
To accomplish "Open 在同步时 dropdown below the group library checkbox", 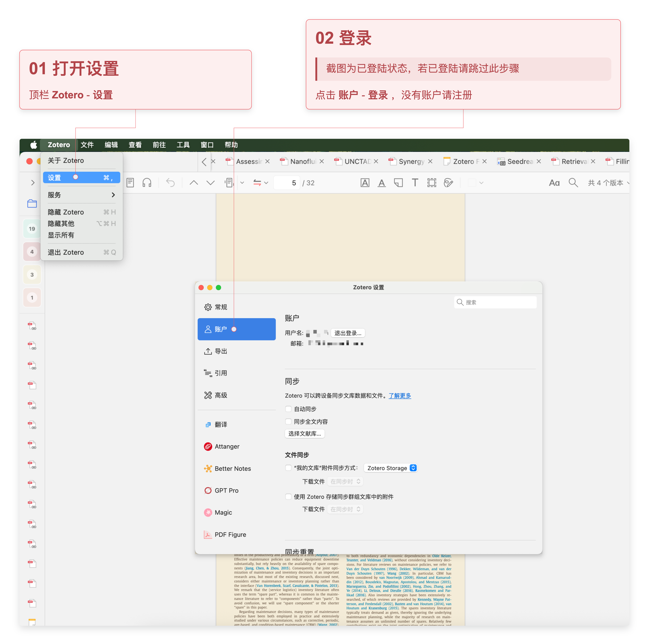I will 345,509.
